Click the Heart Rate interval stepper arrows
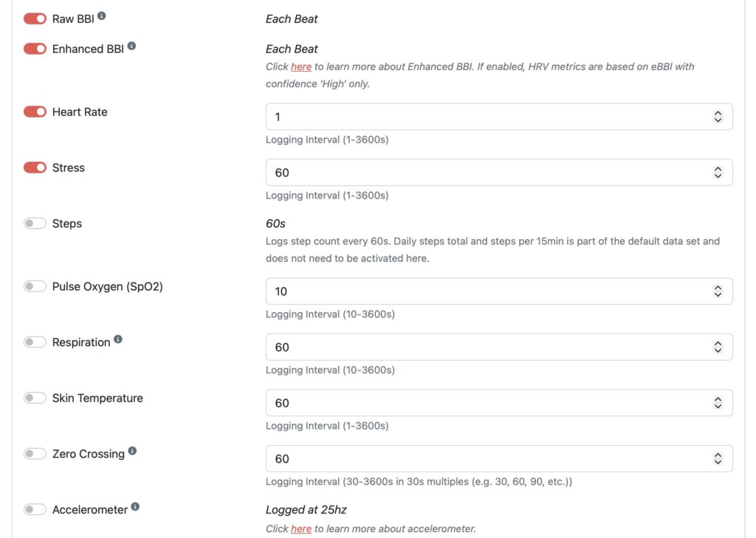The height and width of the screenshot is (538, 756). (x=718, y=117)
